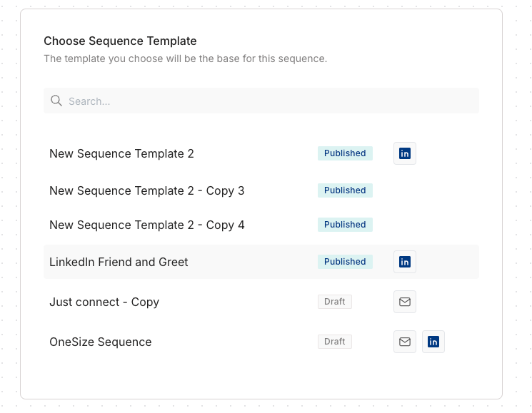
Task: Select New Sequence Template 2
Action: (x=121, y=153)
